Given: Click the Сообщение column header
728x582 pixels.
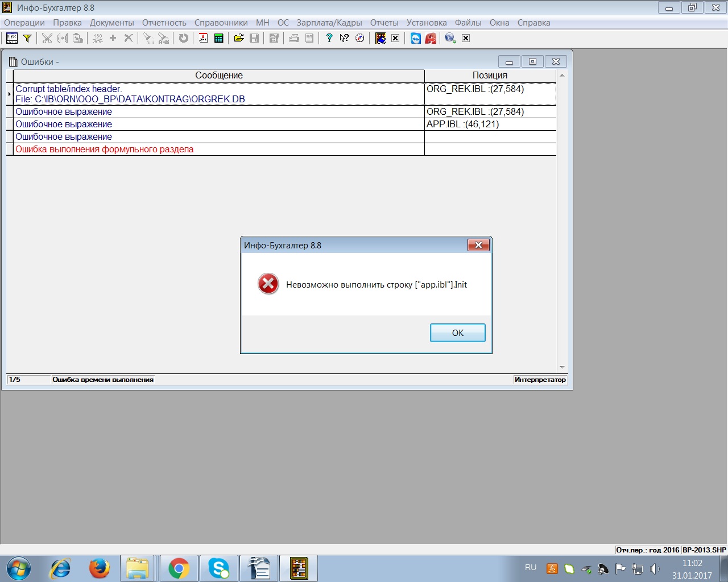Looking at the screenshot, I should click(x=219, y=76).
